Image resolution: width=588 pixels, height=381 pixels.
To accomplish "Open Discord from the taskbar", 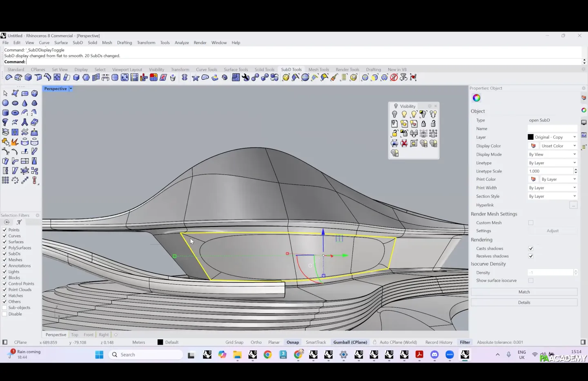I will [434, 355].
